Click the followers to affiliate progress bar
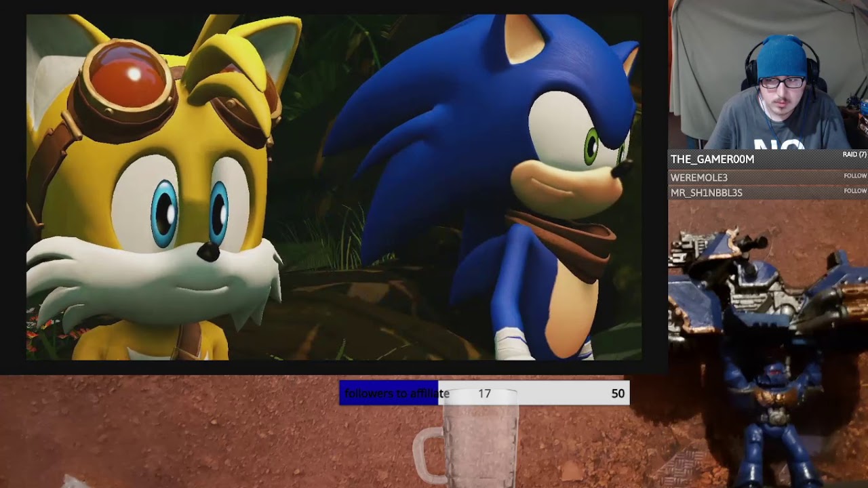Image resolution: width=868 pixels, height=488 pixels. click(x=484, y=393)
